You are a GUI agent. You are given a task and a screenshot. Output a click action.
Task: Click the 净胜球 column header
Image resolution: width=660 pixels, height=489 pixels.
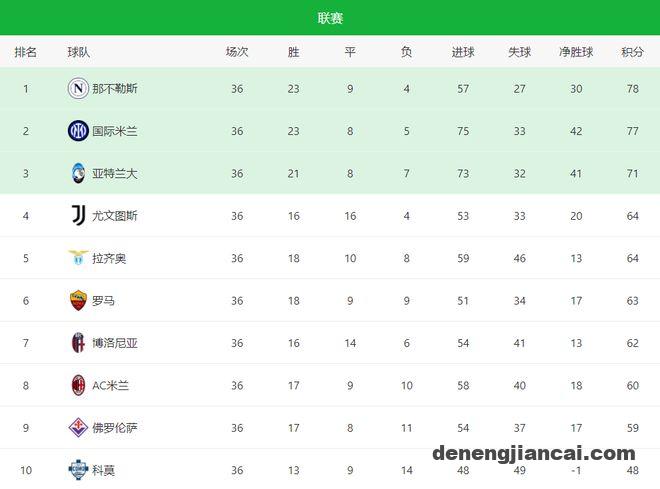576,52
